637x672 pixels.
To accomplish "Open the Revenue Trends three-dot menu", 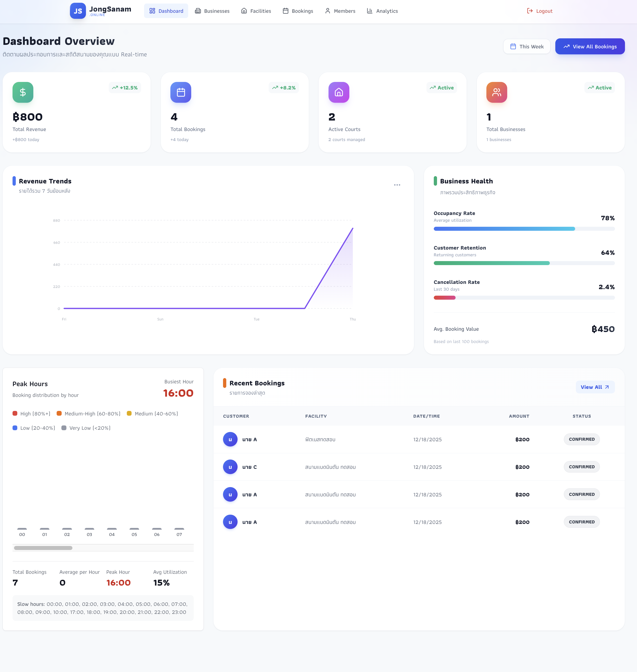I will point(397,185).
